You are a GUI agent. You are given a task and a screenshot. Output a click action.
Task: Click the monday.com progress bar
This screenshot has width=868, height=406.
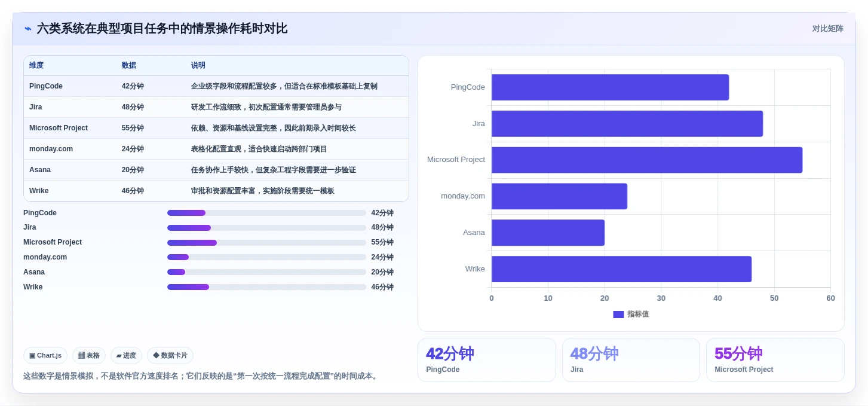click(266, 257)
